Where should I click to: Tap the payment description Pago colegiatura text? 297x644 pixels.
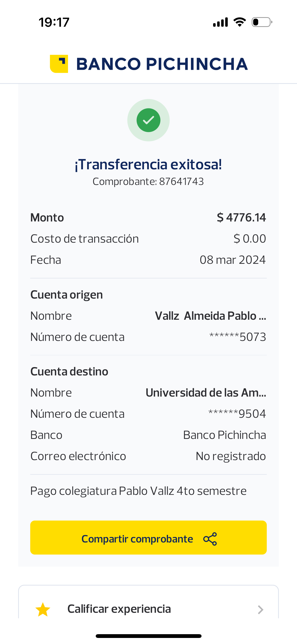tap(138, 491)
